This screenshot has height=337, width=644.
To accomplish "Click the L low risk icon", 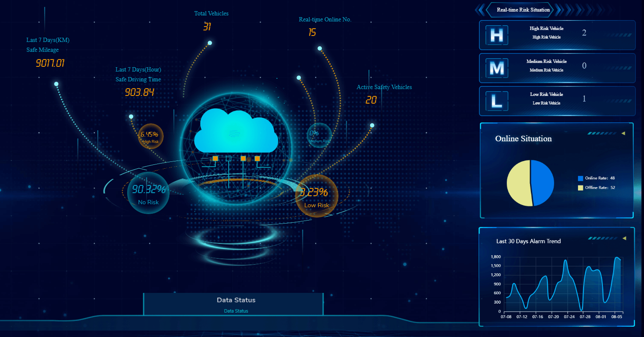I will 497,101.
